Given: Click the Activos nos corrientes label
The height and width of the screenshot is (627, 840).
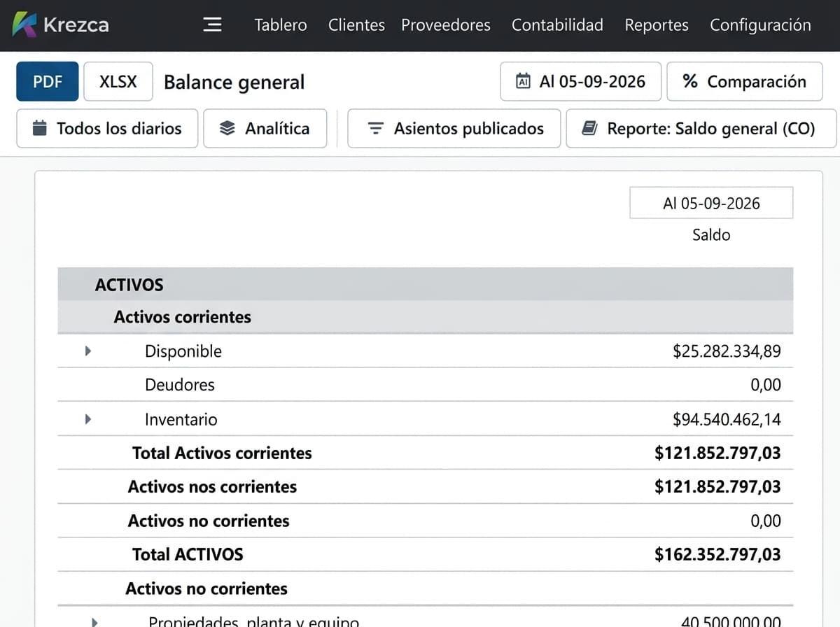Looking at the screenshot, I should coord(212,486).
